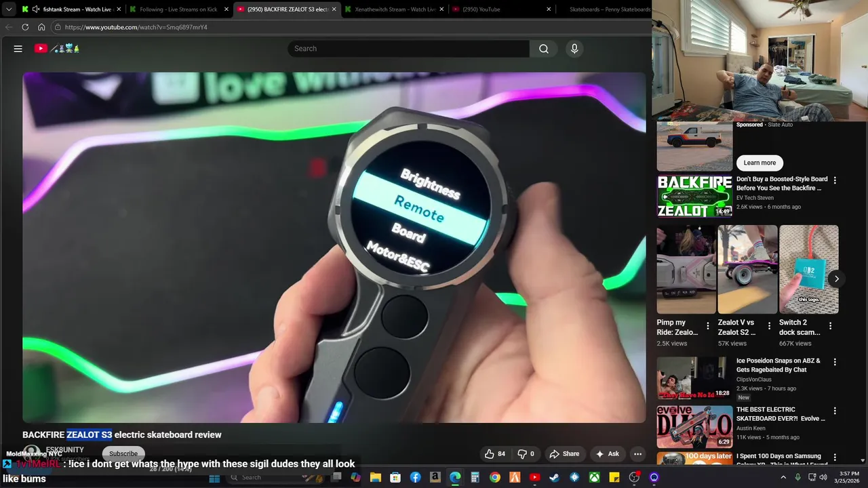Share the Backfire Zealot S3 video
Screen dimensions: 868x488
[564, 454]
